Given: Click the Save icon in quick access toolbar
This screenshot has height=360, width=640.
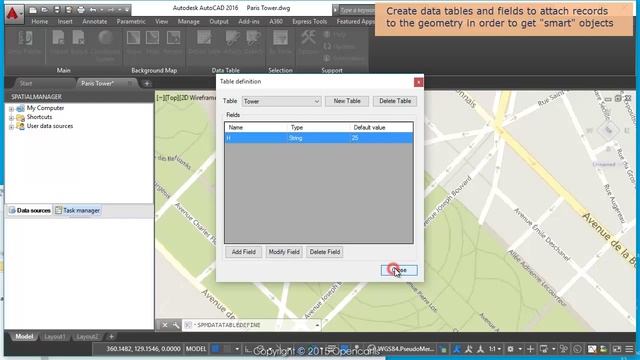Looking at the screenshot, I should [x=57, y=9].
